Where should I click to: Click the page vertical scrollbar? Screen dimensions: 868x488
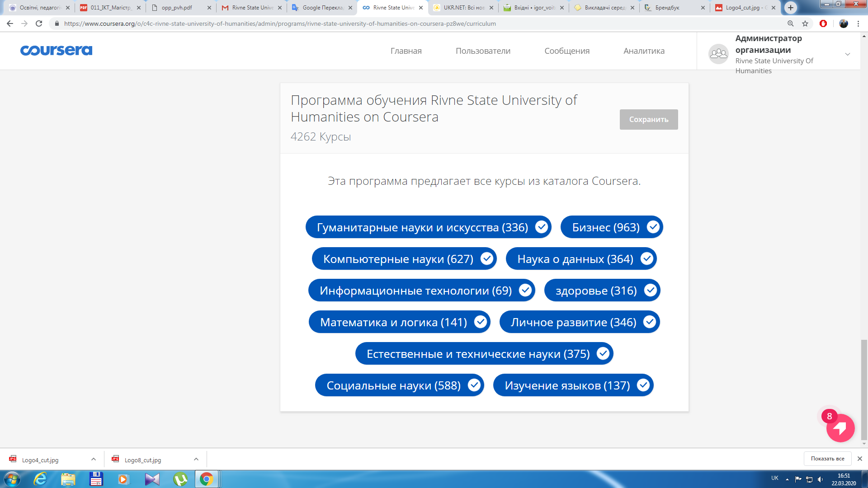(864, 389)
